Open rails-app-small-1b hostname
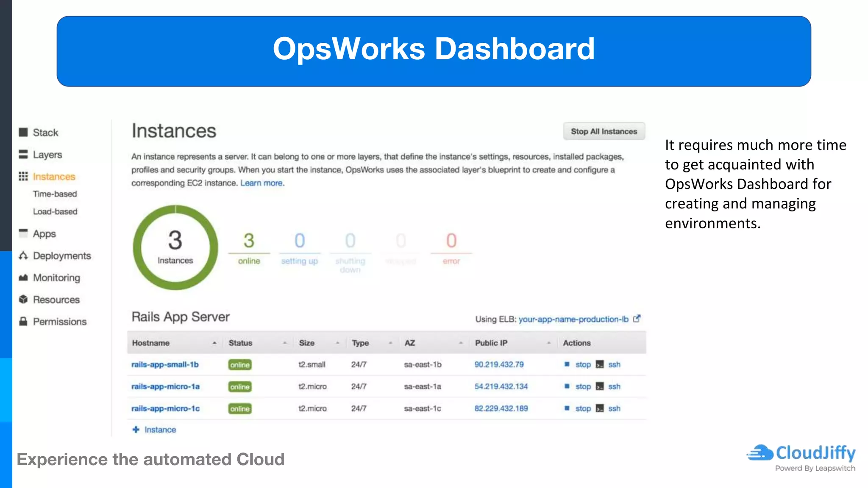868x488 pixels. coord(165,365)
